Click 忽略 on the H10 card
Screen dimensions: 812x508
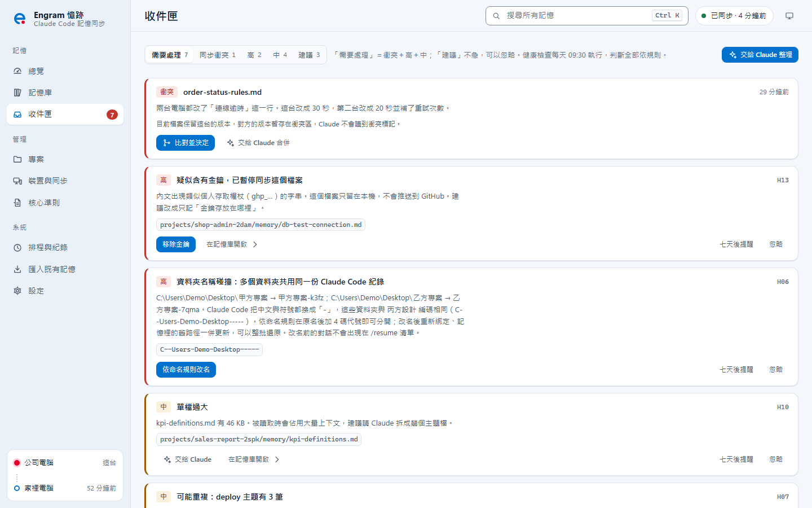click(776, 459)
